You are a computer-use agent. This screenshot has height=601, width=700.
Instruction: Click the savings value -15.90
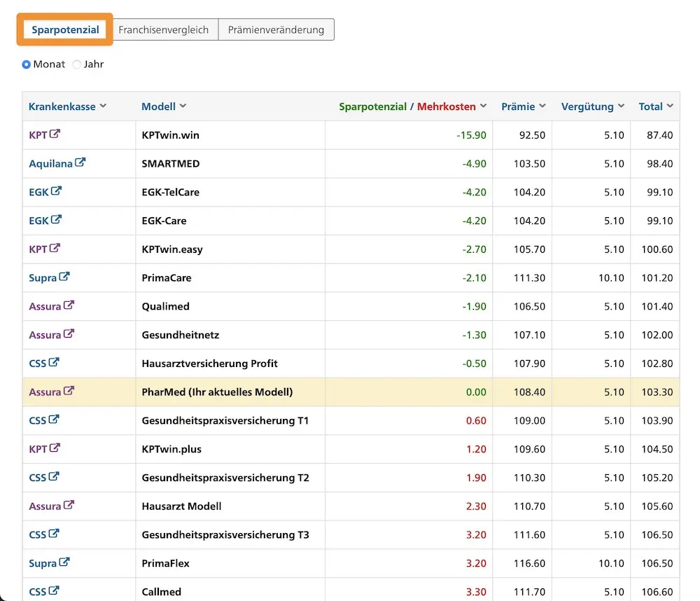[x=471, y=135]
